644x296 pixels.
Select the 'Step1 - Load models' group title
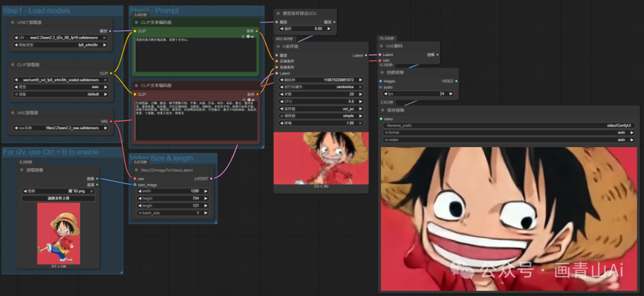[36, 11]
